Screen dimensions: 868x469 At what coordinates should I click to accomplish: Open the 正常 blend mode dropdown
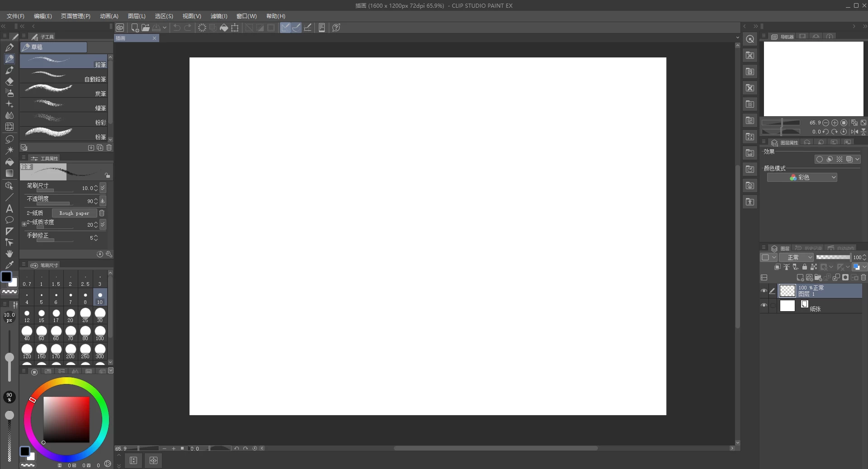[796, 257]
